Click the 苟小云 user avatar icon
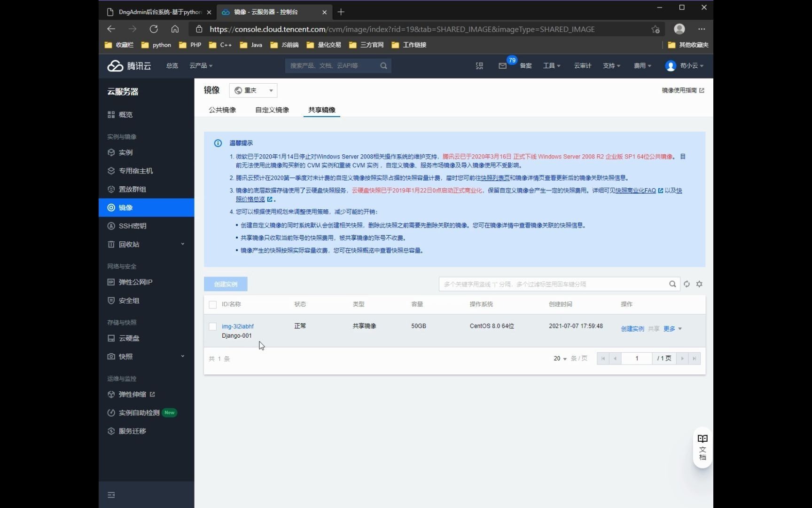Screen dimensions: 812x508 tap(670, 65)
